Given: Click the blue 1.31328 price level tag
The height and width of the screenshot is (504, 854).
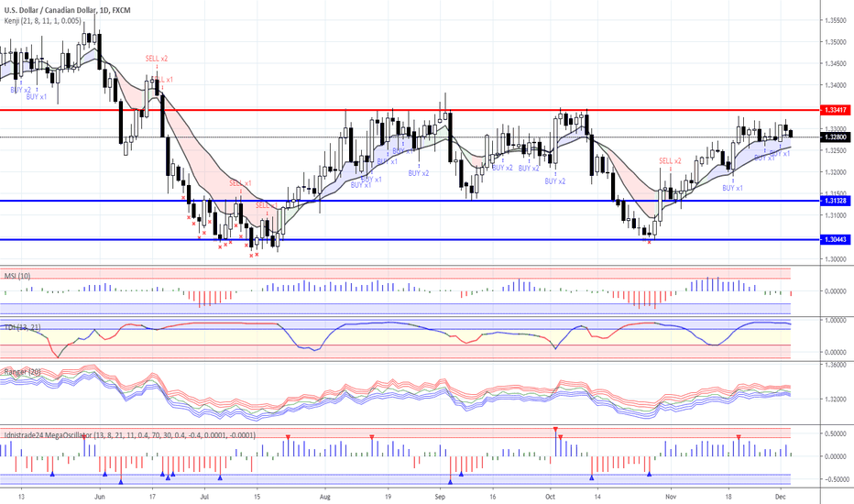Looking at the screenshot, I should 834,201.
